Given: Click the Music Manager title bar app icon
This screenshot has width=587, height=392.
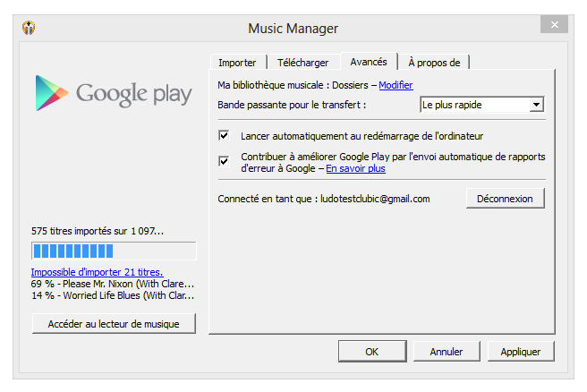Looking at the screenshot, I should (29, 28).
